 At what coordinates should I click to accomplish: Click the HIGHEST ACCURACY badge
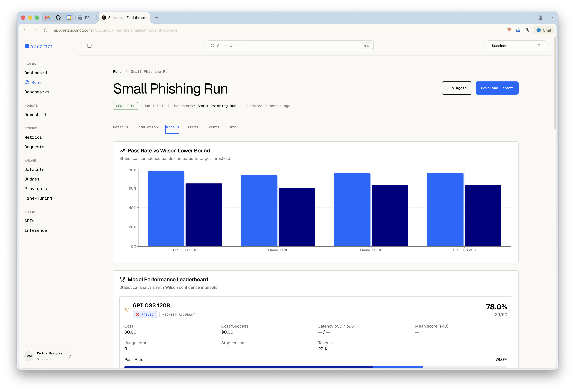[179, 315]
